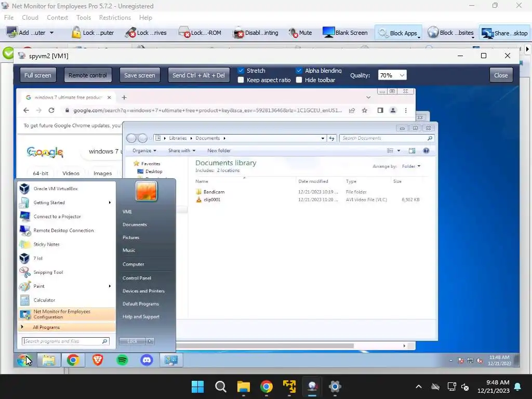The height and width of the screenshot is (399, 532).
Task: Enable Hide toolbar checkbox
Action: point(299,80)
